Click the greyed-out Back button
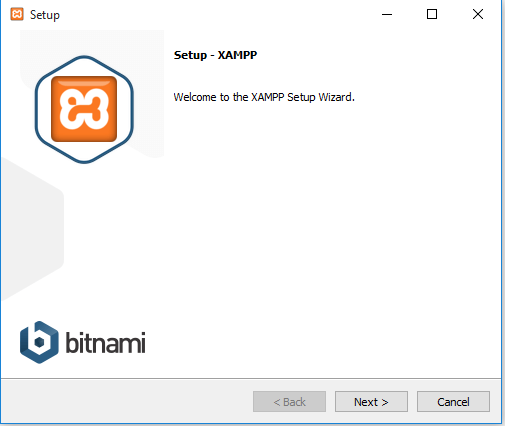Image resolution: width=505 pixels, height=426 pixels. click(289, 402)
